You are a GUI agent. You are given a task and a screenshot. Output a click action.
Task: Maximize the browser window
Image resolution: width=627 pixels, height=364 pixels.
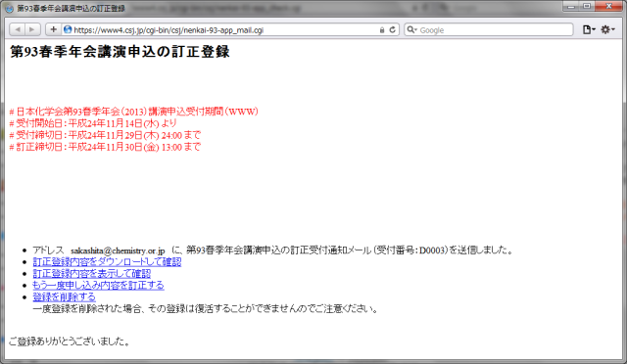click(587, 6)
